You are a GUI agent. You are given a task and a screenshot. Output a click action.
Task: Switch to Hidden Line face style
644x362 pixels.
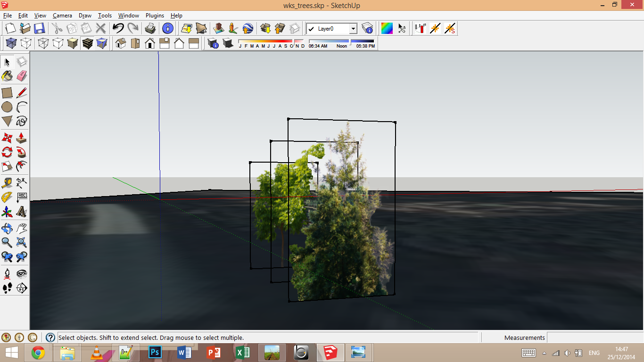pyautogui.click(x=58, y=44)
